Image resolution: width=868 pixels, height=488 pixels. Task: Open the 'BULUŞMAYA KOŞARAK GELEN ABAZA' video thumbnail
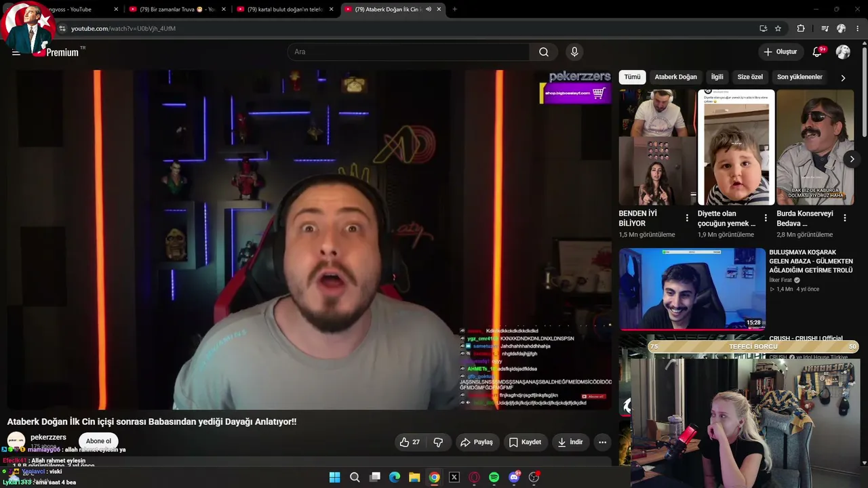(692, 289)
